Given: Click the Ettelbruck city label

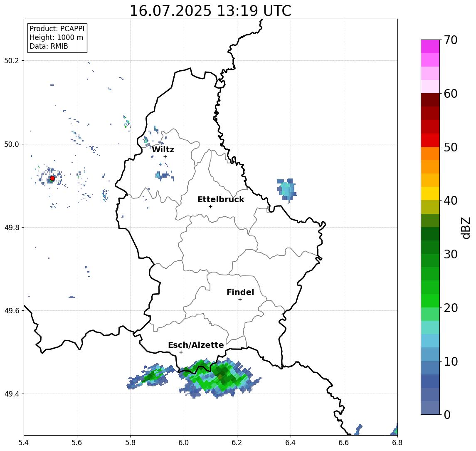Looking at the screenshot, I should click(221, 199).
